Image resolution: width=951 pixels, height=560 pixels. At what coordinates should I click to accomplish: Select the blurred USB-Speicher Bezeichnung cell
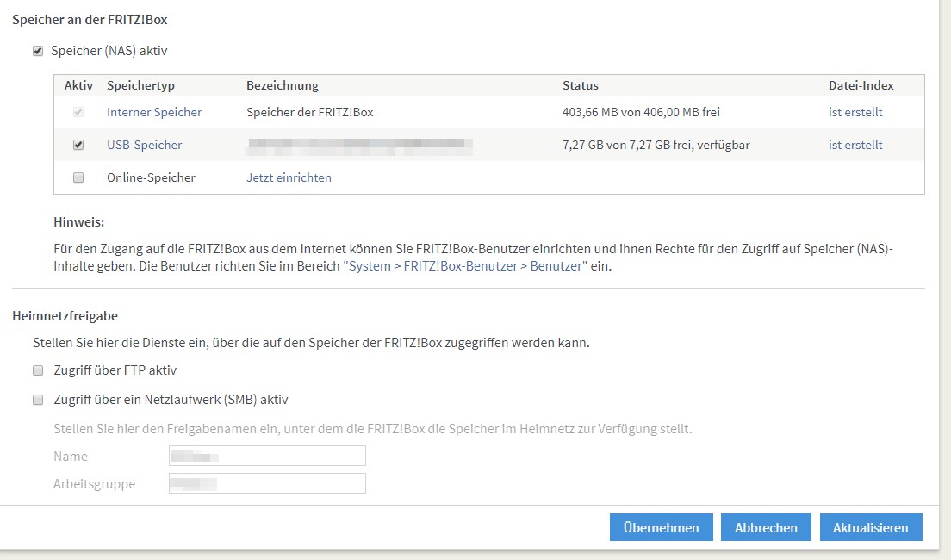click(359, 145)
